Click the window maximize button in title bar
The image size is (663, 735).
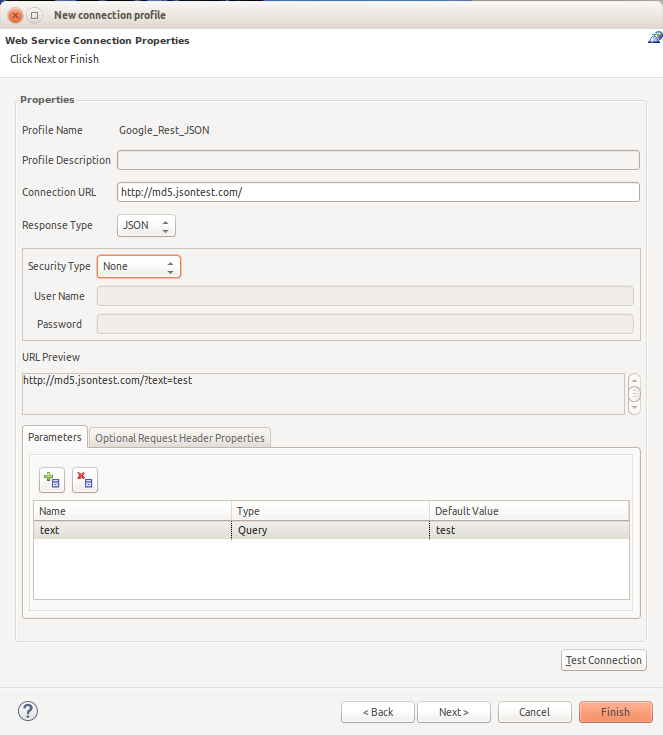click(x=34, y=15)
